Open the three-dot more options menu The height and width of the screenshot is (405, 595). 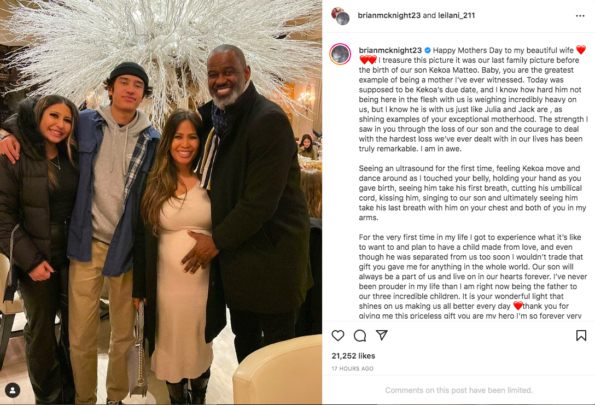580,16
